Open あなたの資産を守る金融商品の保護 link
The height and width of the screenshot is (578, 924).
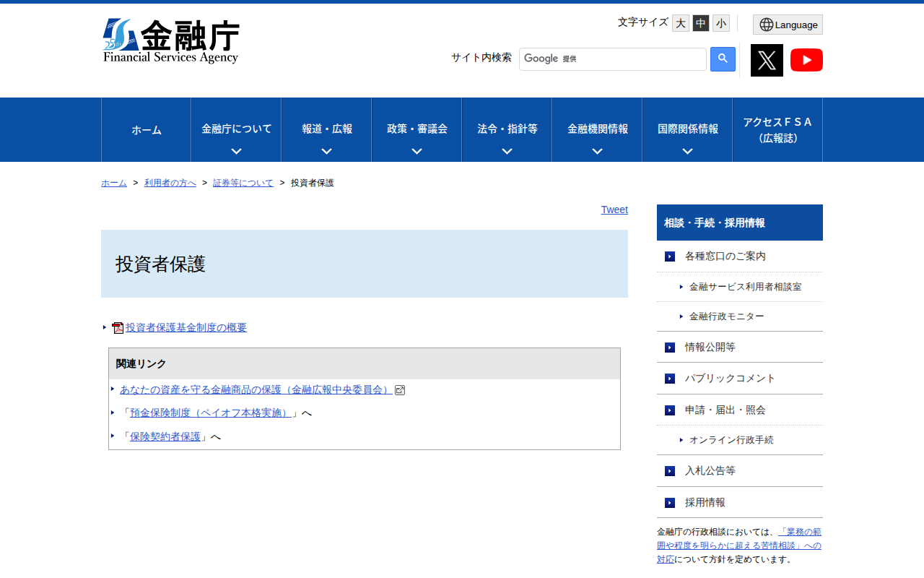[x=256, y=390]
